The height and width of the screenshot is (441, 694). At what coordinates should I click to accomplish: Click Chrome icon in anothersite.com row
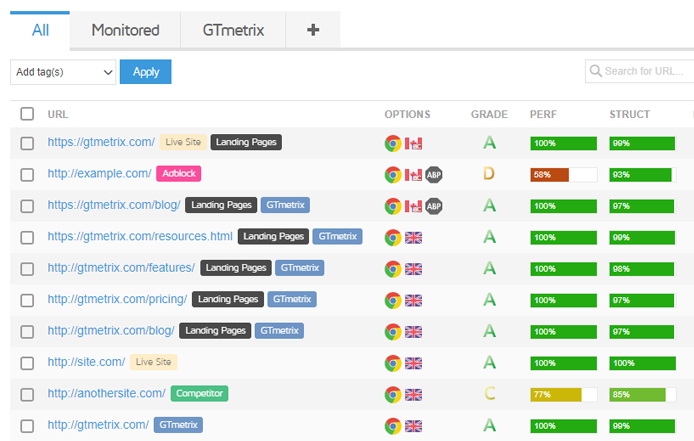point(393,395)
